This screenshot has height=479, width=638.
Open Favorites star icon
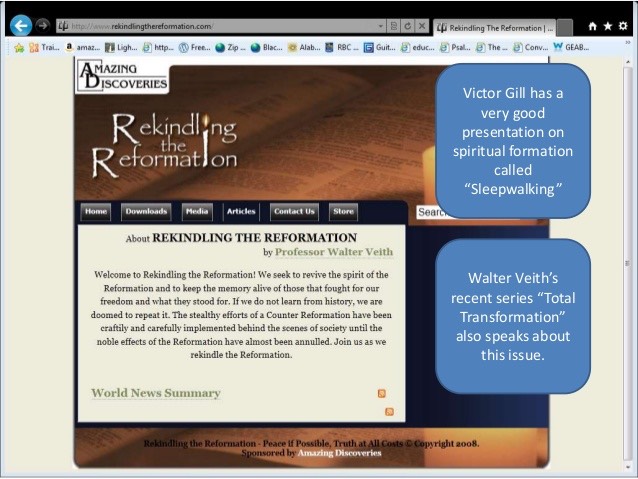607,26
